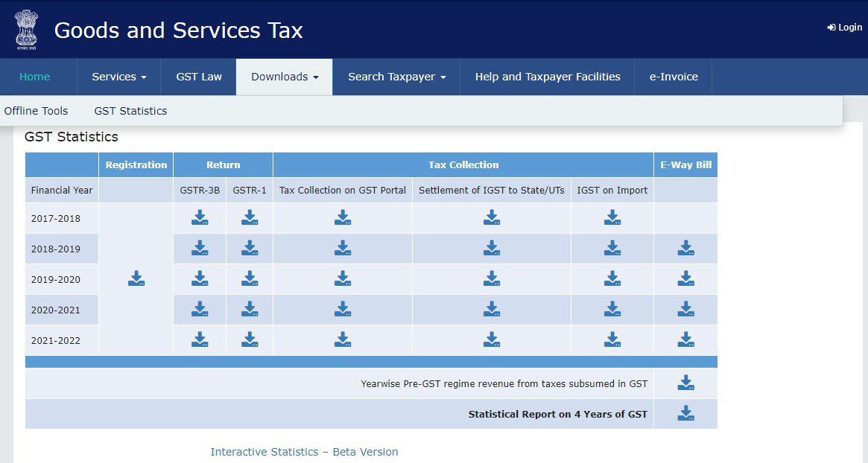
Task: Download GSTR-1 data for 2017-2018
Action: click(x=250, y=217)
